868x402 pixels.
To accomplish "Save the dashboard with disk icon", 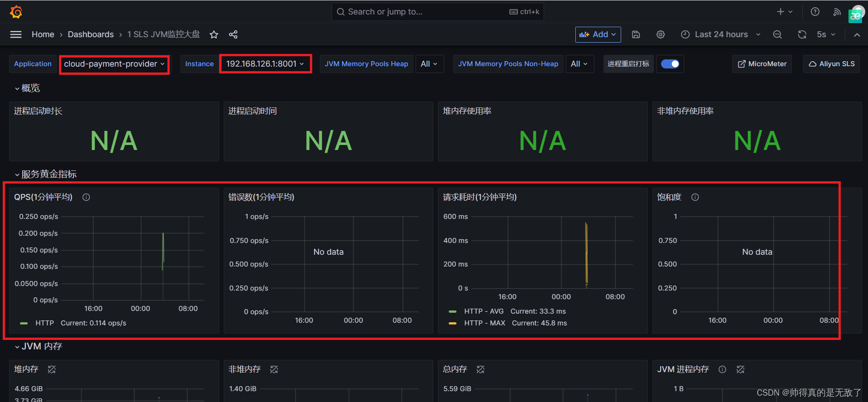I will pos(636,34).
